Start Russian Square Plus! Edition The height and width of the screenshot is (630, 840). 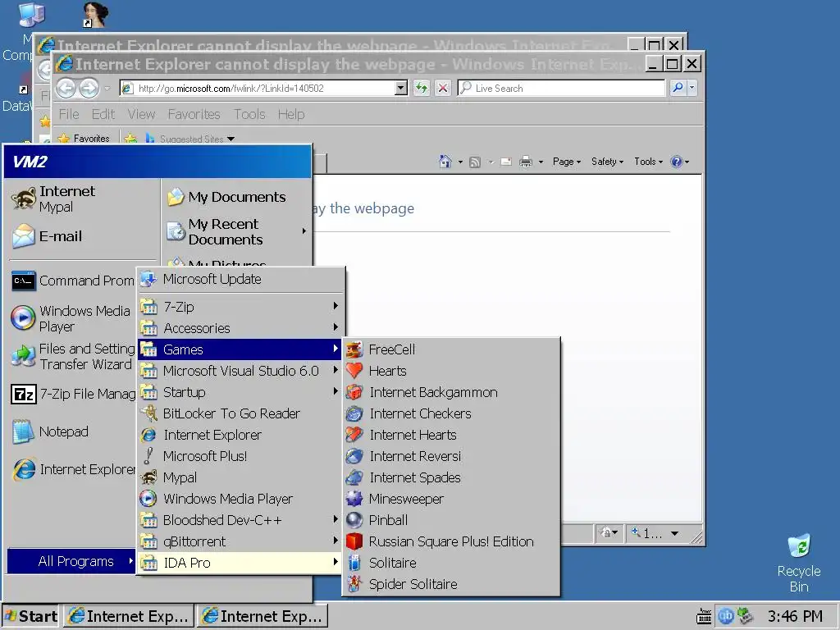451,541
